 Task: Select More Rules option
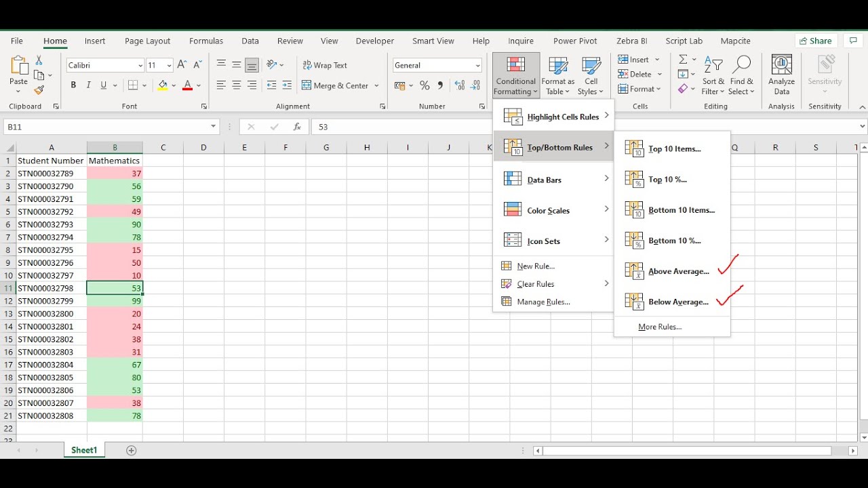point(660,327)
